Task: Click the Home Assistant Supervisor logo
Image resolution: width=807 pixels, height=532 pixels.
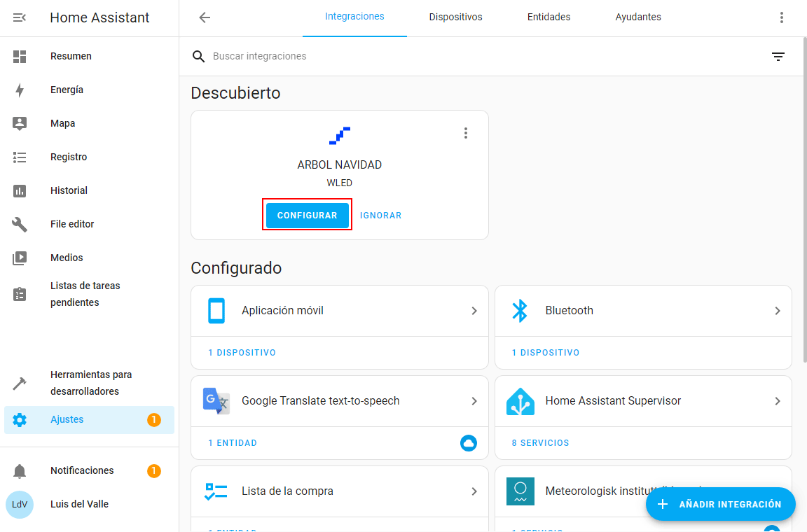Action: tap(520, 401)
